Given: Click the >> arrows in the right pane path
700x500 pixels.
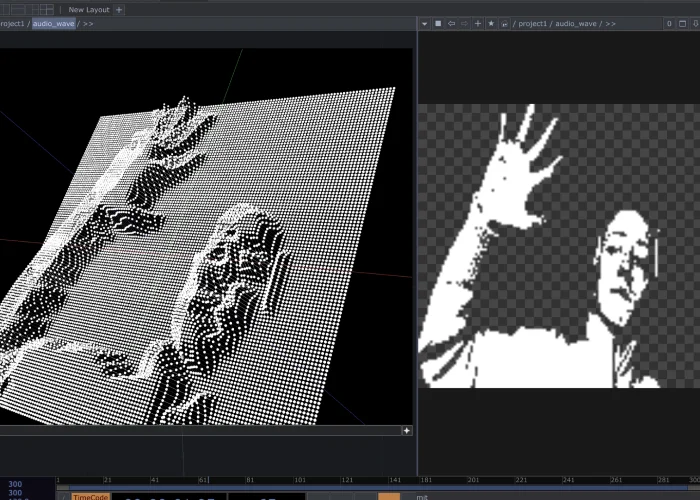Looking at the screenshot, I should click(610, 24).
